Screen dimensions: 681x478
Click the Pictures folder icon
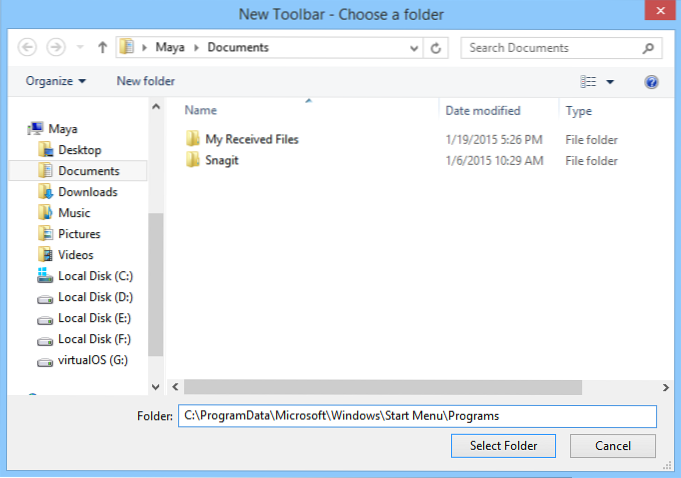pos(45,234)
